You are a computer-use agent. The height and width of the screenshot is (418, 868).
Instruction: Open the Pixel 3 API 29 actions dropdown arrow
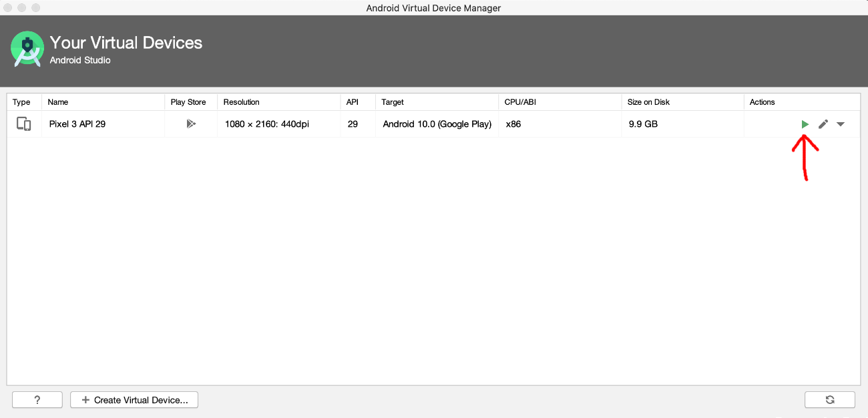pos(841,124)
